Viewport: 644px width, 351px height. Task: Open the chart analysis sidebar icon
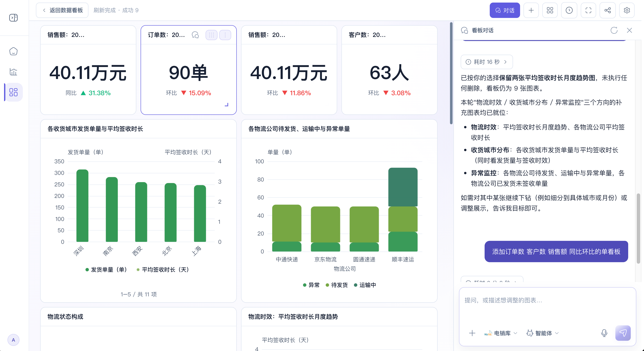coord(13,72)
